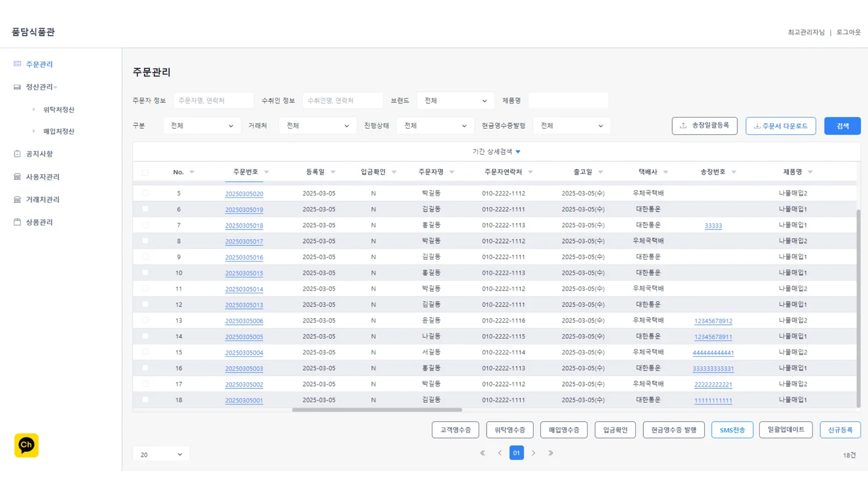Go to the previous page arrow
The height and width of the screenshot is (488, 868).
500,453
